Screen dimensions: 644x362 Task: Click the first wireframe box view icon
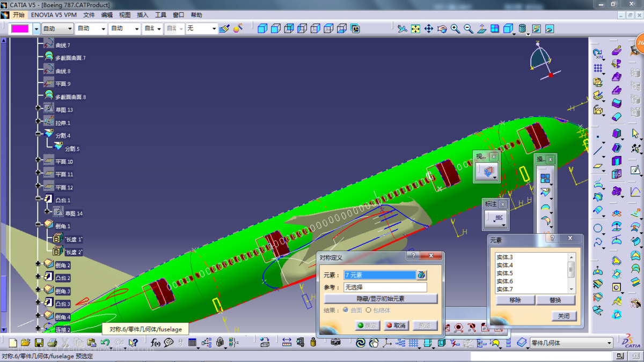(262, 28)
